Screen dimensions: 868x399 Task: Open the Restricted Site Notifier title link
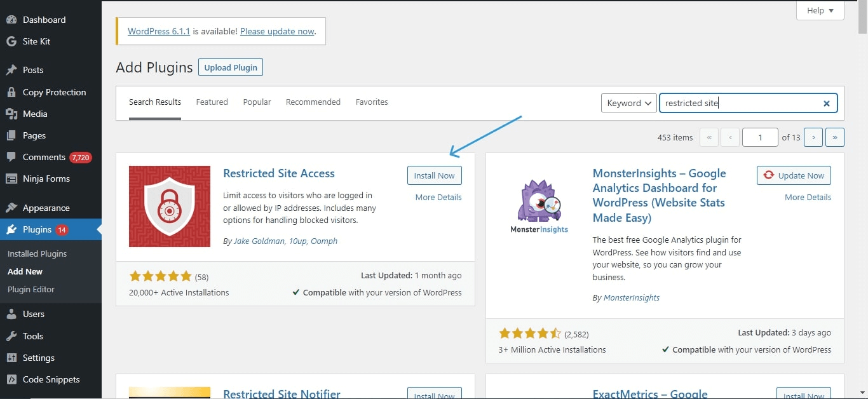pyautogui.click(x=282, y=394)
